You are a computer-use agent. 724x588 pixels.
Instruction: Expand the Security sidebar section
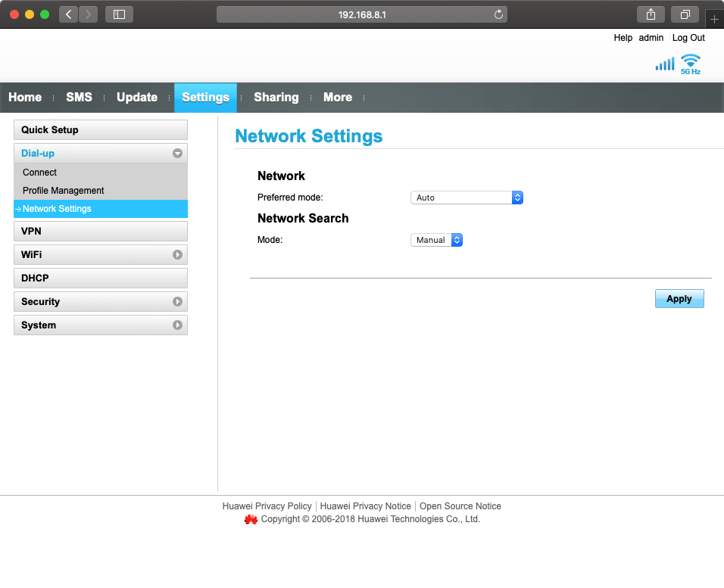pyautogui.click(x=177, y=302)
